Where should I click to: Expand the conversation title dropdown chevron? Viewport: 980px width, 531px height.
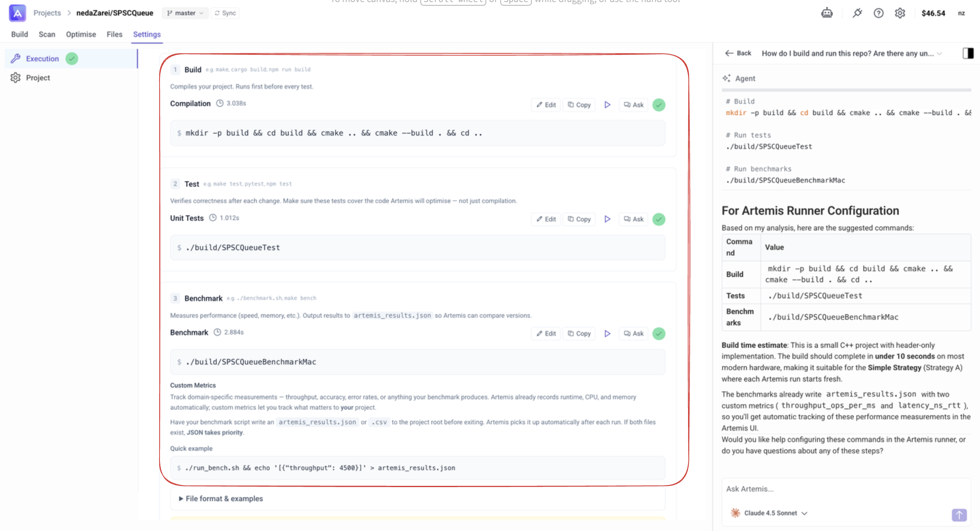(939, 54)
